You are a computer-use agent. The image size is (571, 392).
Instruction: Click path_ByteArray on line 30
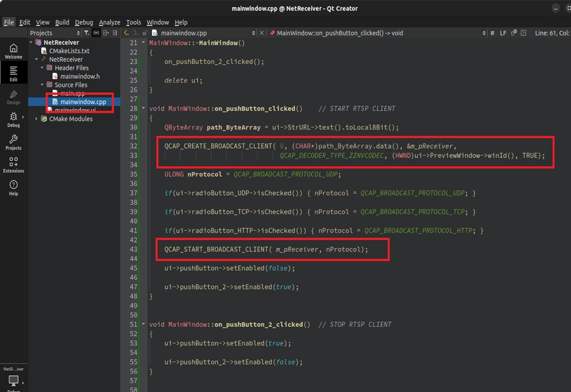pyautogui.click(x=233, y=127)
